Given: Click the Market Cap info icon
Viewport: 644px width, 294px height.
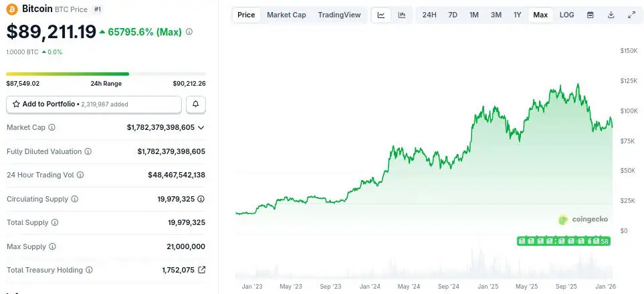Looking at the screenshot, I should [x=52, y=127].
